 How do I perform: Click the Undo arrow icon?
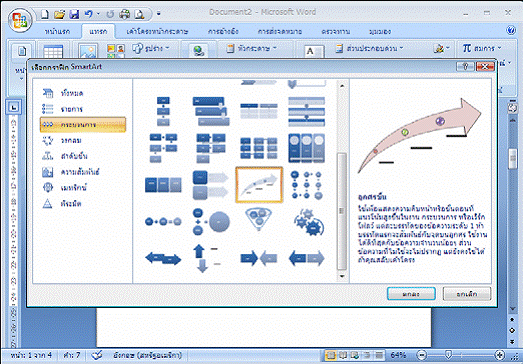click(x=88, y=14)
